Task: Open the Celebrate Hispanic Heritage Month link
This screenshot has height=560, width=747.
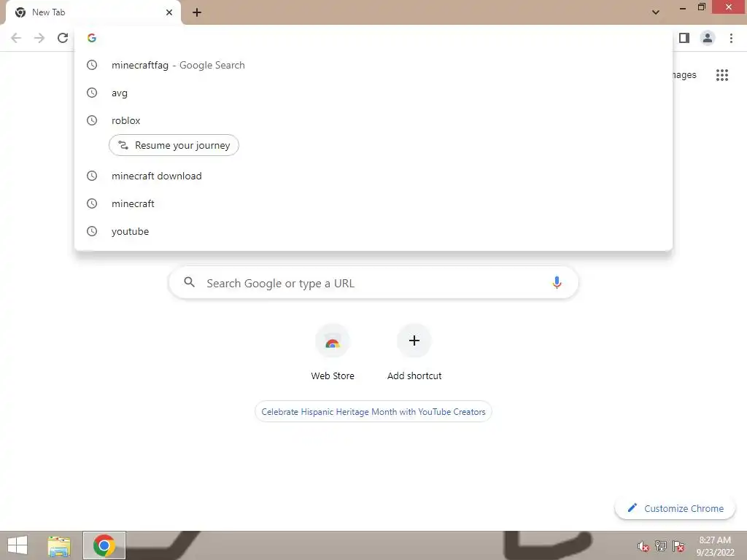Action: point(373,411)
